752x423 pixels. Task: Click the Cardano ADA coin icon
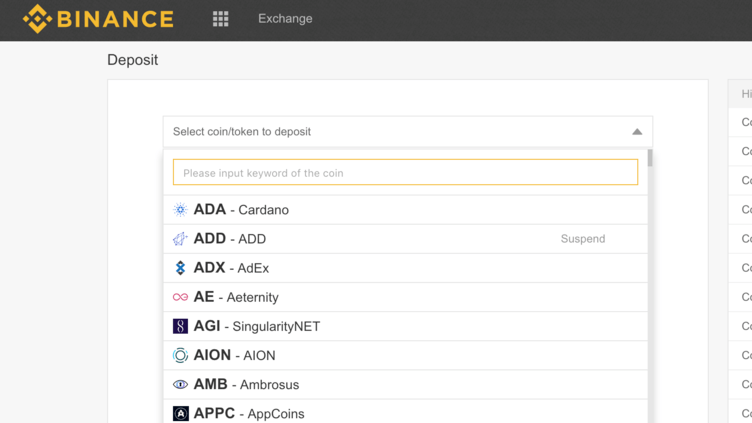pyautogui.click(x=180, y=210)
